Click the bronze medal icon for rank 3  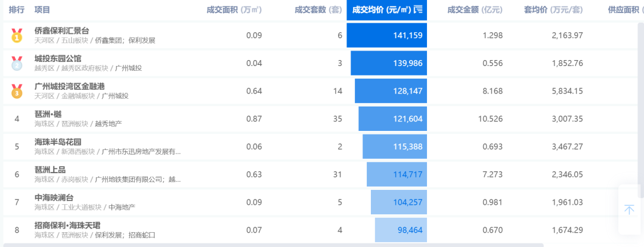[17, 91]
